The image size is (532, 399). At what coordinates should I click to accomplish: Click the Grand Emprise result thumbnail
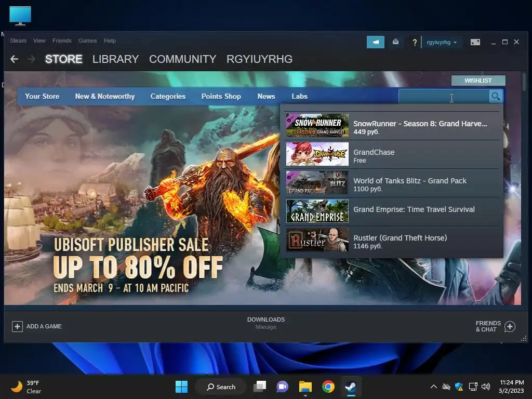tap(317, 211)
